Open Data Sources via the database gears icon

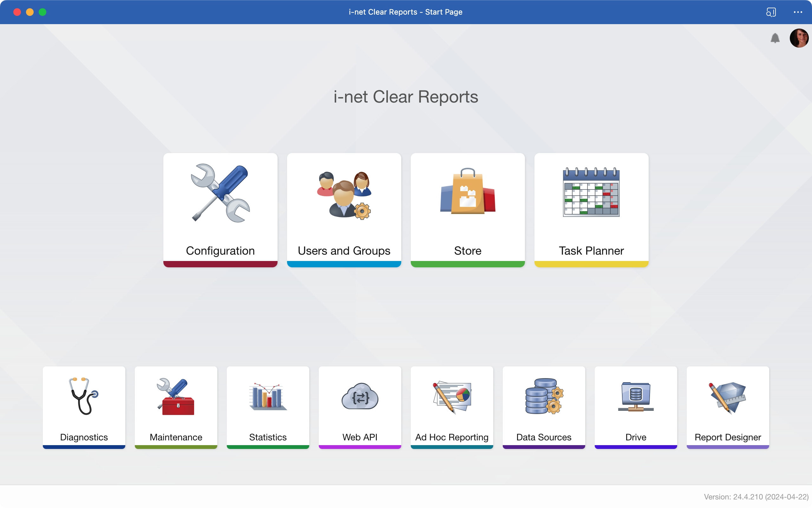click(x=544, y=397)
